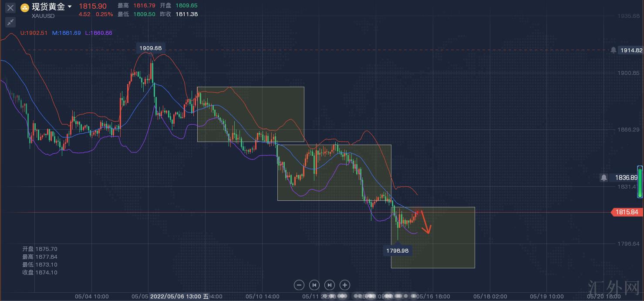Click the Bollinger middle band M:1881.69 label

point(66,33)
